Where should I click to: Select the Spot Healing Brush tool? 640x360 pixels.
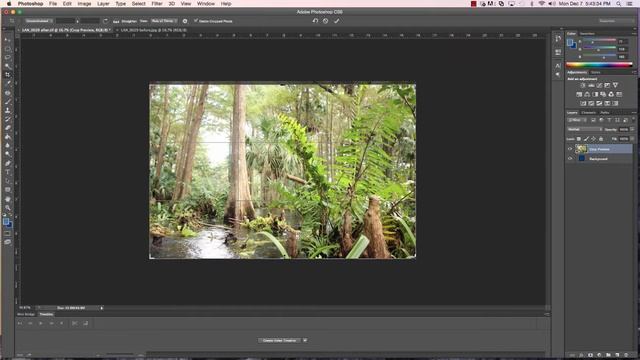coord(7,93)
